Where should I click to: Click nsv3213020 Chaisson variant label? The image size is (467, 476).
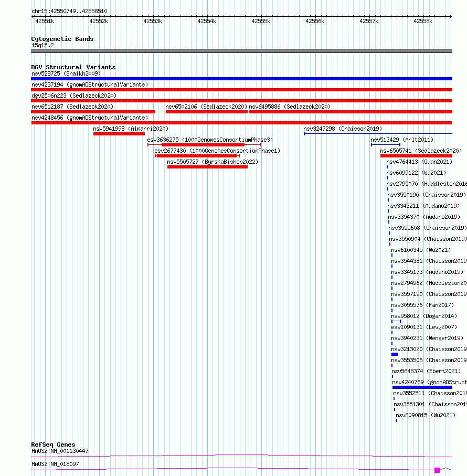pyautogui.click(x=429, y=349)
